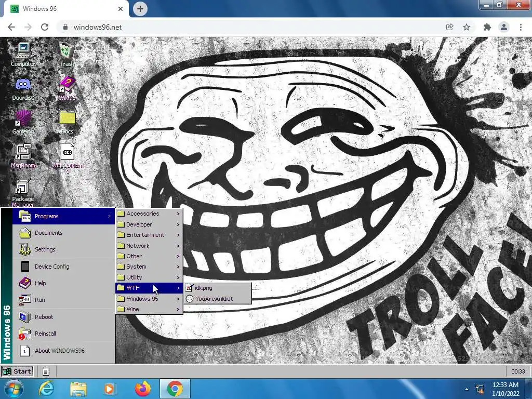Reload the windows96.net page
The height and width of the screenshot is (399, 532).
point(45,27)
